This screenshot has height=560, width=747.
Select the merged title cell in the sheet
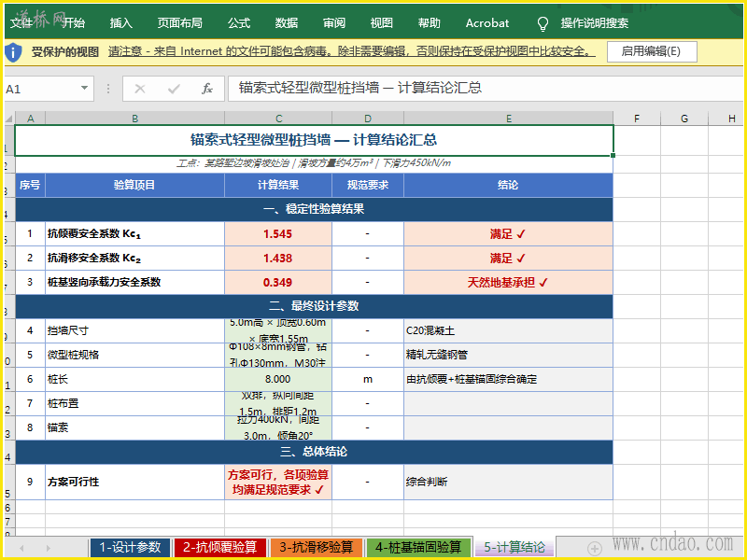click(x=314, y=140)
